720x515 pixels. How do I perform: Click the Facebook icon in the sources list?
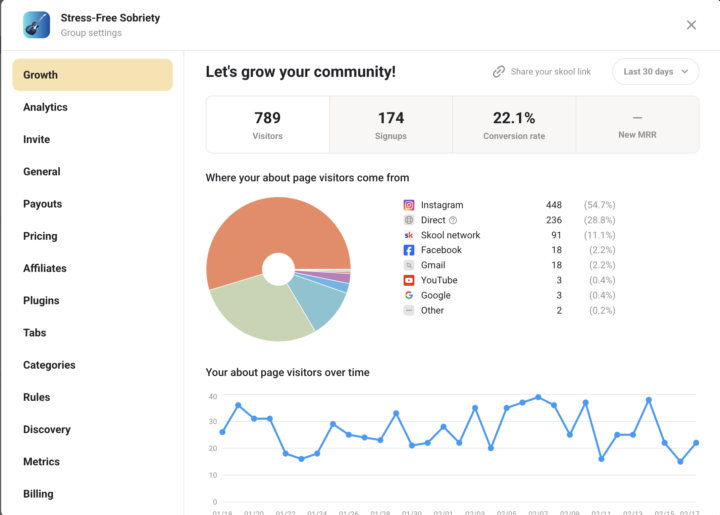click(x=409, y=250)
